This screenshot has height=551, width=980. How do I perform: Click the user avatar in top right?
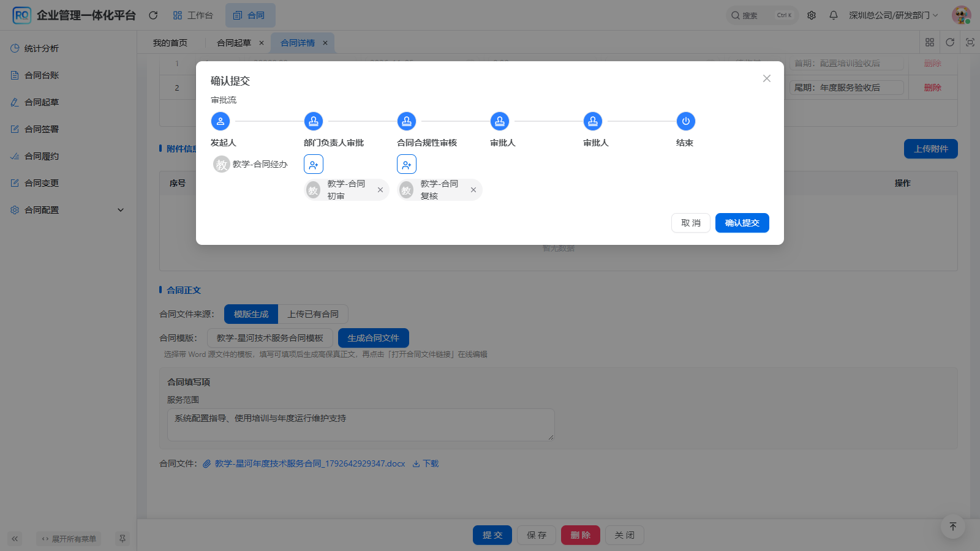pyautogui.click(x=961, y=15)
